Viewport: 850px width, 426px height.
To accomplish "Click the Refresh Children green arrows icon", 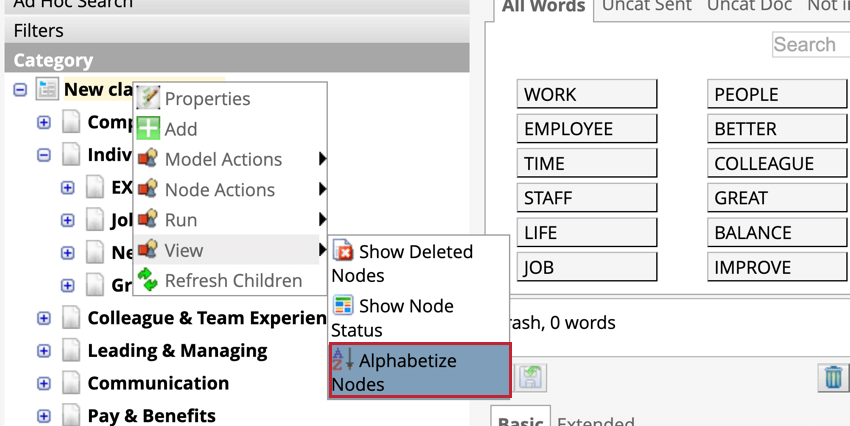I will 148,280.
